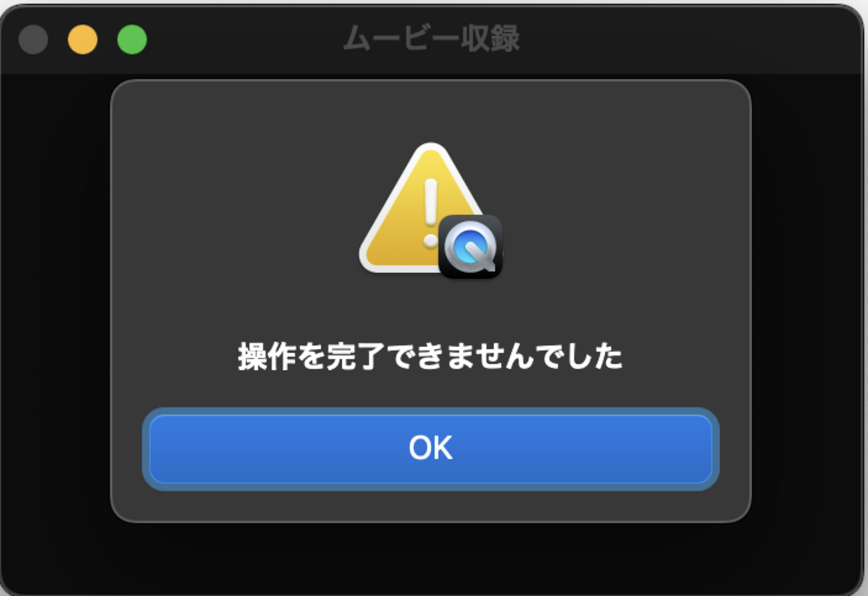Click the title bar between the green button and the title

click(244, 39)
